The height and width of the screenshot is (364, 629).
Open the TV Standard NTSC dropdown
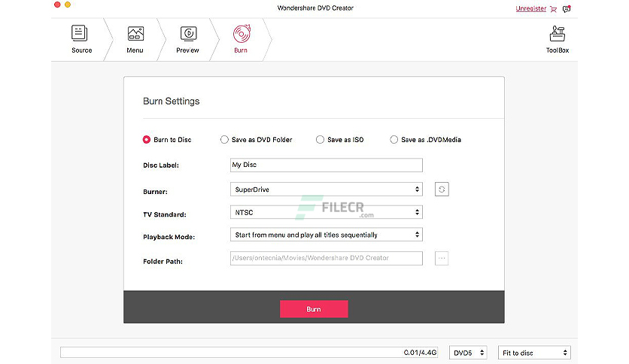coord(326,212)
